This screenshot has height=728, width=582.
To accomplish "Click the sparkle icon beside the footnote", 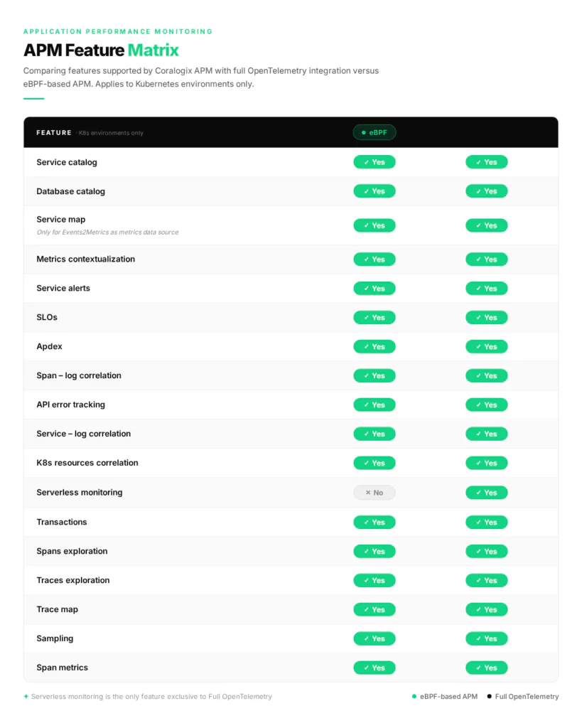I will (26, 697).
